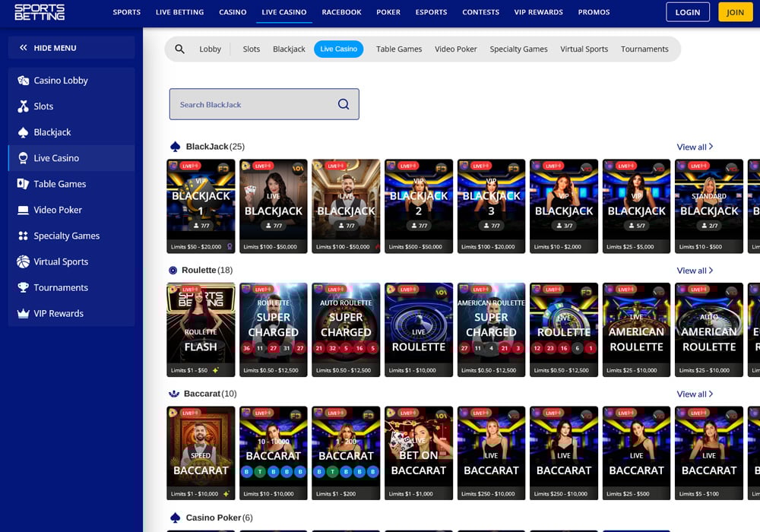Image resolution: width=760 pixels, height=532 pixels.
Task: Click the JOIN button
Action: [x=735, y=12]
